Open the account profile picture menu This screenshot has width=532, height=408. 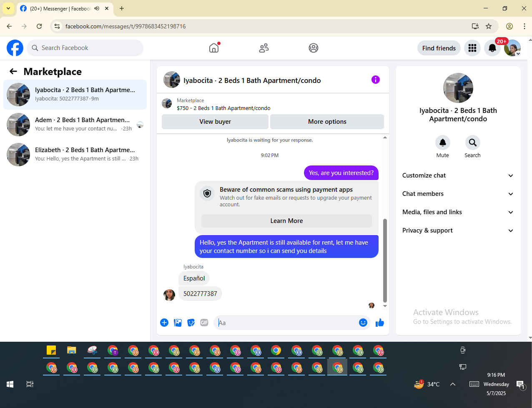512,48
